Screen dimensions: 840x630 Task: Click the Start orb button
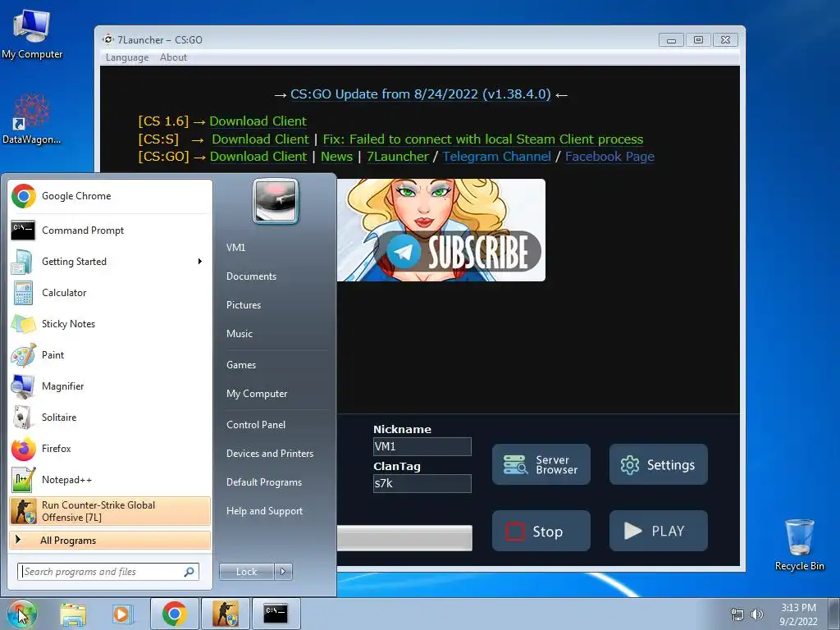(21, 614)
